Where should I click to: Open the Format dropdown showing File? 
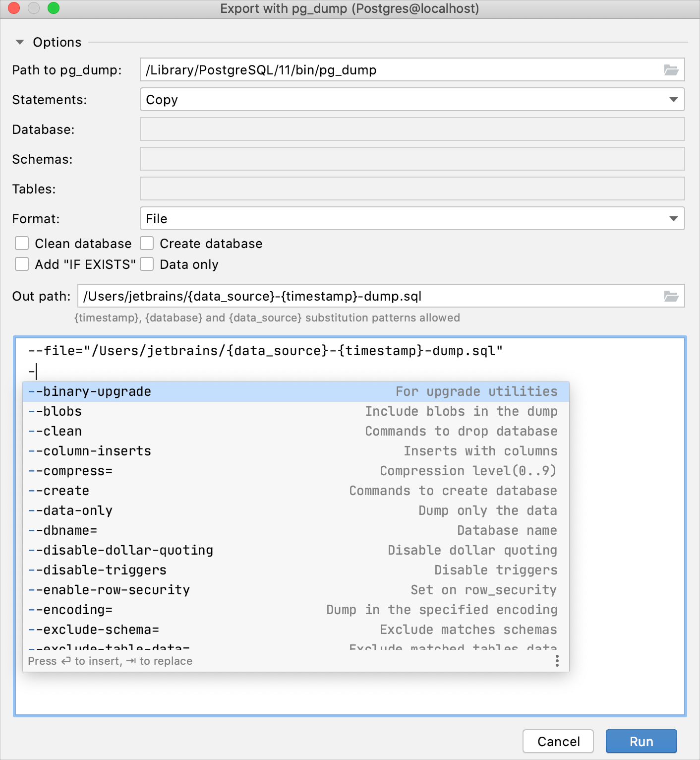tap(673, 218)
